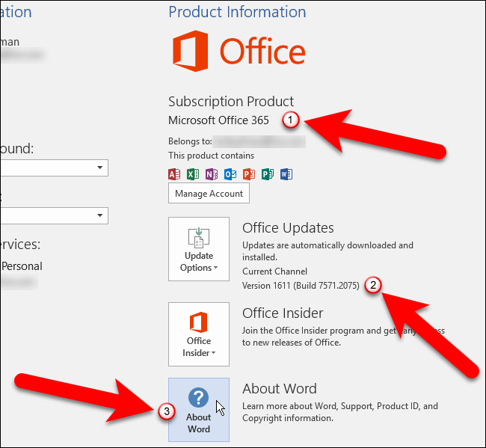Click the Office Insider heading text
The width and height of the screenshot is (486, 448).
pos(283,313)
